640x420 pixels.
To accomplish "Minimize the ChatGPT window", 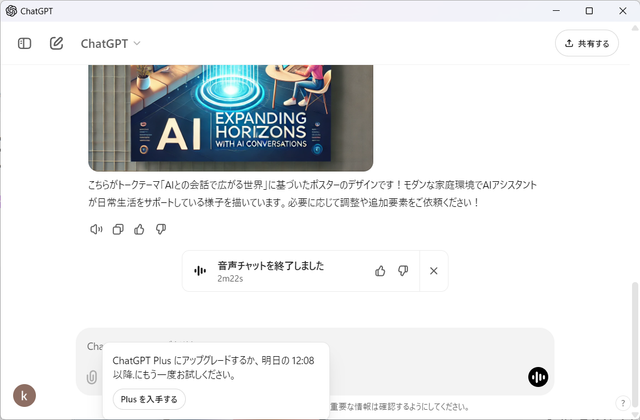I will (x=556, y=11).
